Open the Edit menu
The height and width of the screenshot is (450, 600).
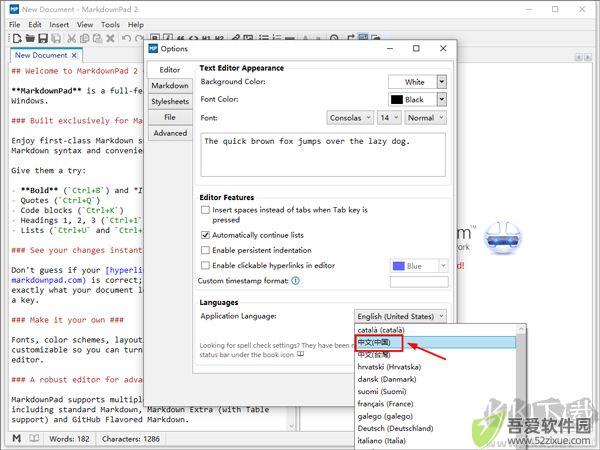(x=35, y=24)
